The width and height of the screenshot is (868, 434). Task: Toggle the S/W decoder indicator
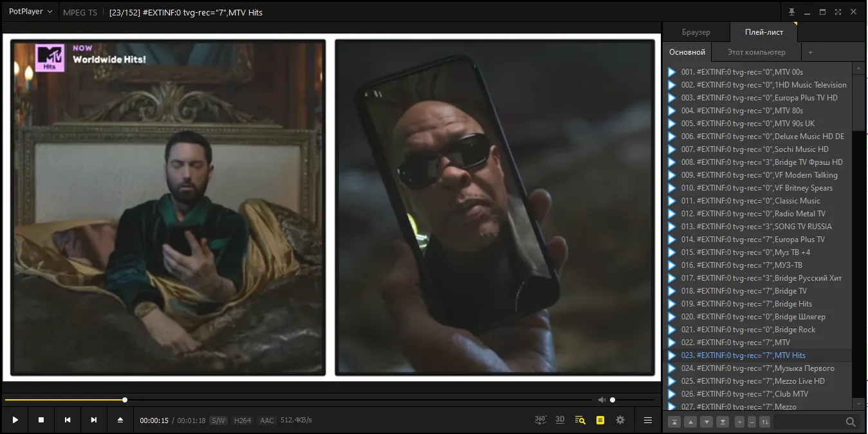click(x=219, y=420)
